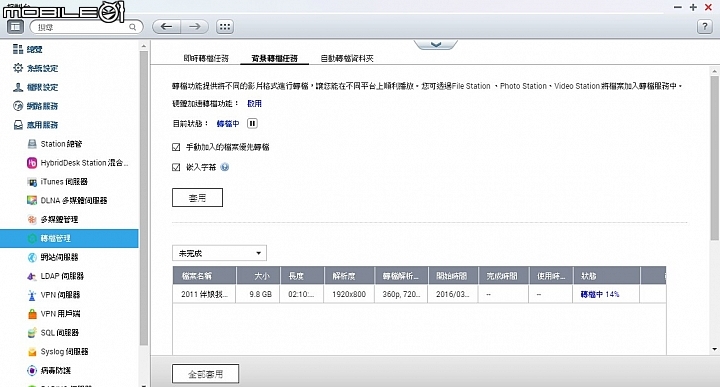Toggle 手動加入的檔案優先轉檔 checkbox
720x387 pixels.
pyautogui.click(x=176, y=147)
